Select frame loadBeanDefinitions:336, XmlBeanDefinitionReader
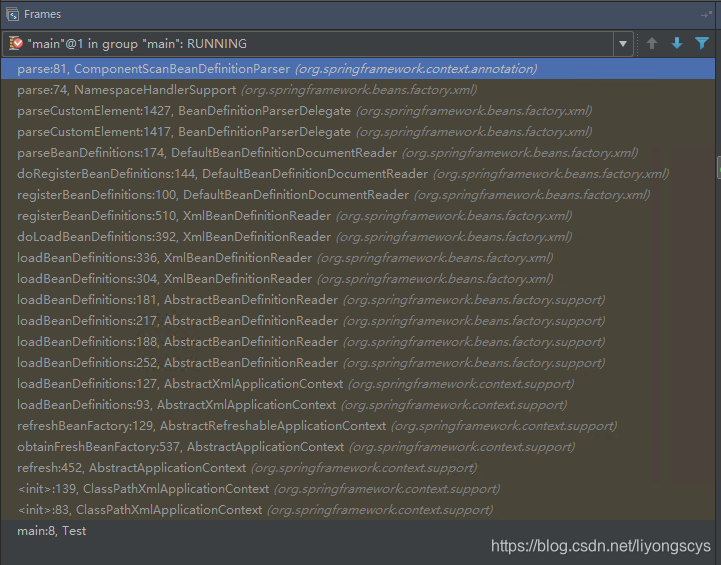The height and width of the screenshot is (565, 721). coord(358,258)
